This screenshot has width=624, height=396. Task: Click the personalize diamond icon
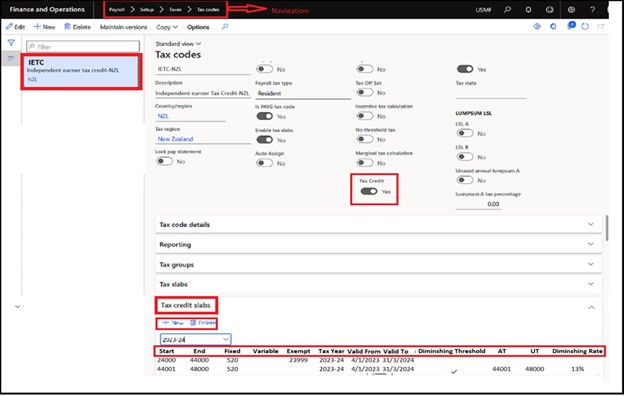point(537,26)
